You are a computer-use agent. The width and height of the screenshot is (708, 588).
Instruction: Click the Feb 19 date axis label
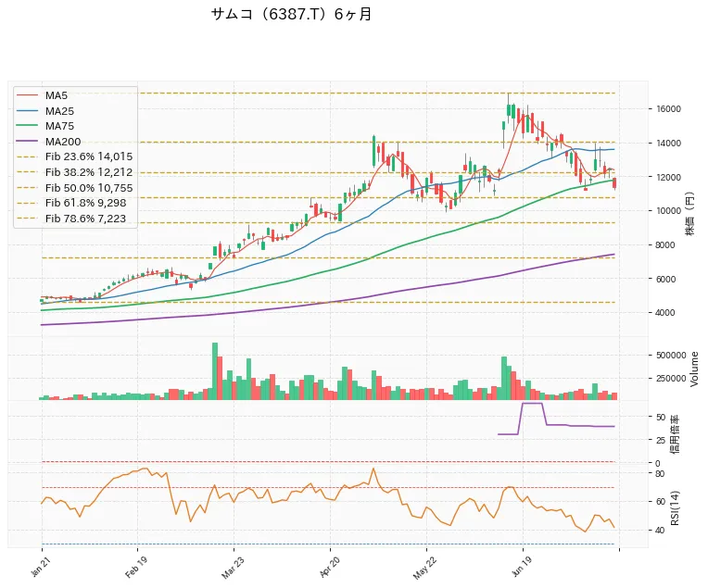click(x=136, y=568)
